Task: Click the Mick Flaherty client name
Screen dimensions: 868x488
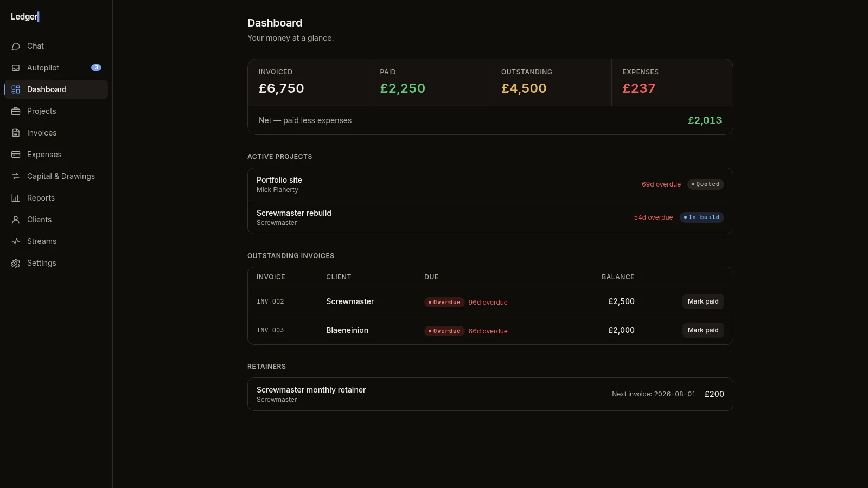Action: (277, 190)
